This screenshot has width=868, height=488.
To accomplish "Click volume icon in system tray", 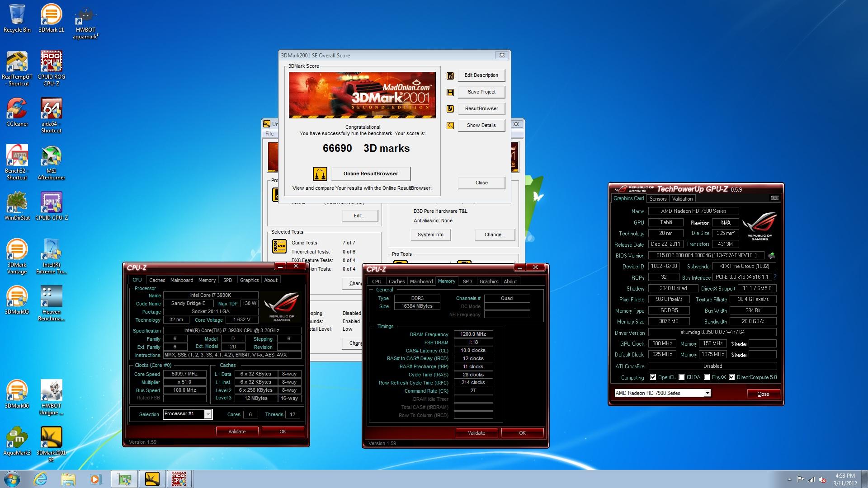I will point(823,479).
